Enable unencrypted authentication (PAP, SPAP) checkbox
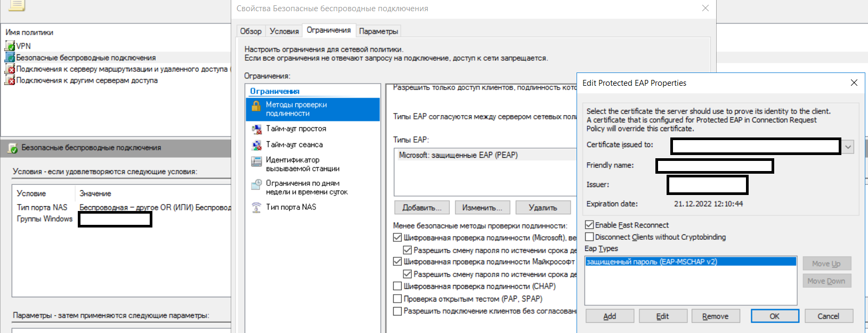 398,299
